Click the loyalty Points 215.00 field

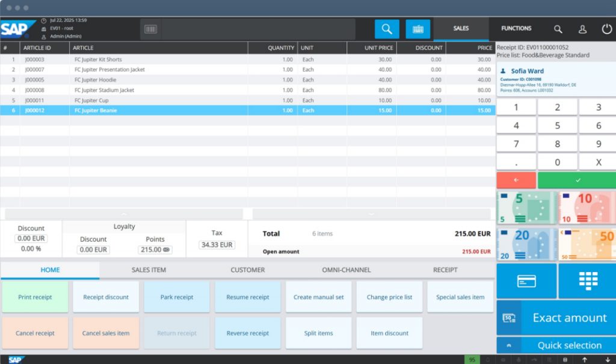(x=155, y=250)
